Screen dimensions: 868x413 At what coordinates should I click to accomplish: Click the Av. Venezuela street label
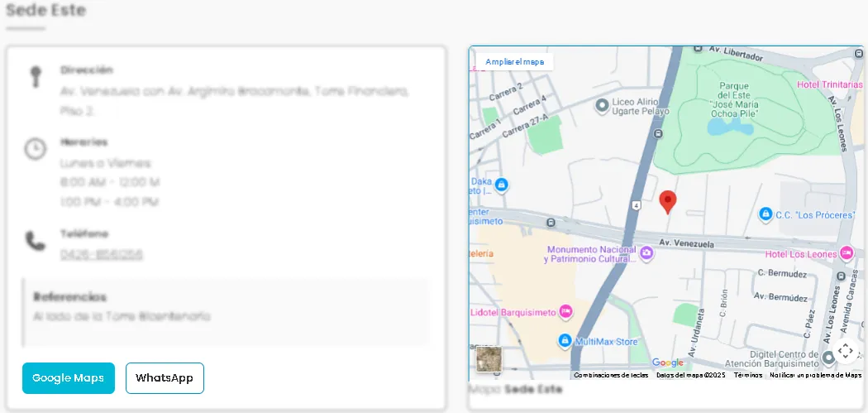point(687,243)
